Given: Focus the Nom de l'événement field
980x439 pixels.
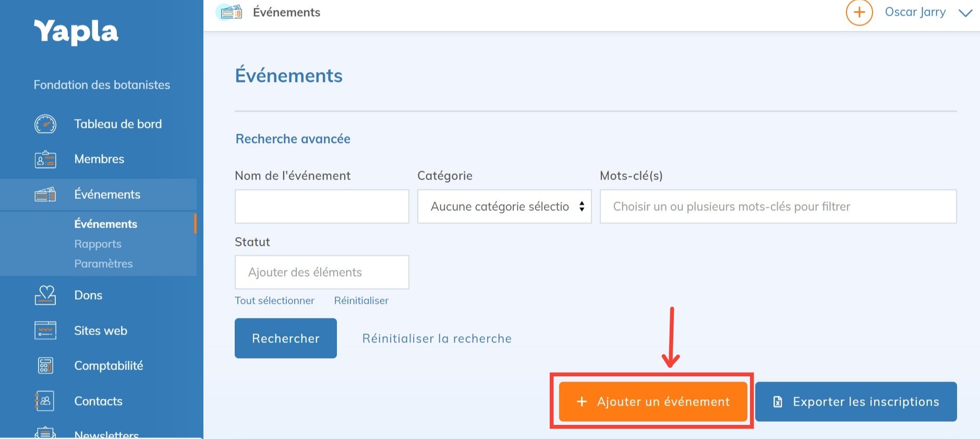Looking at the screenshot, I should (322, 207).
